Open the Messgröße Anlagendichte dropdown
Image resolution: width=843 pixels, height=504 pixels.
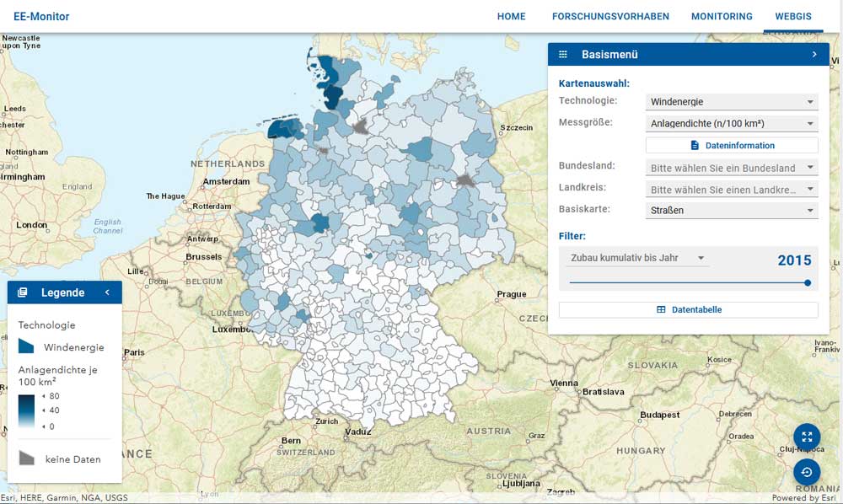click(x=731, y=124)
